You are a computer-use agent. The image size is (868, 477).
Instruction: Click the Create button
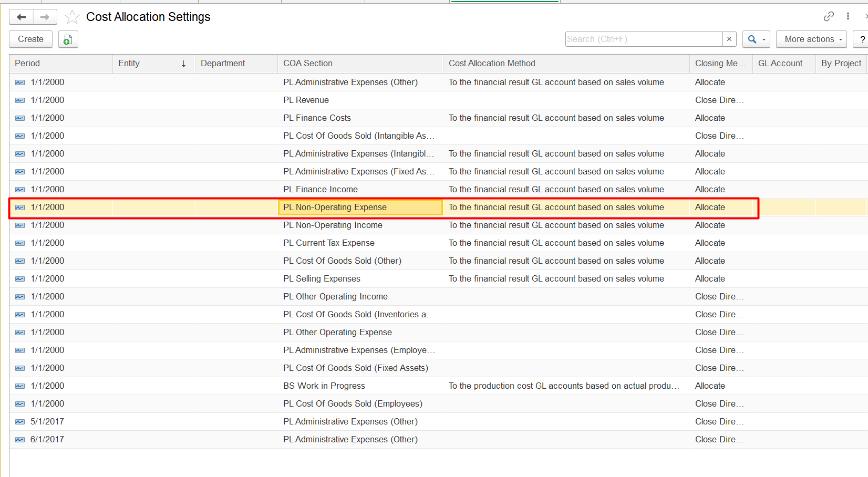pos(30,39)
